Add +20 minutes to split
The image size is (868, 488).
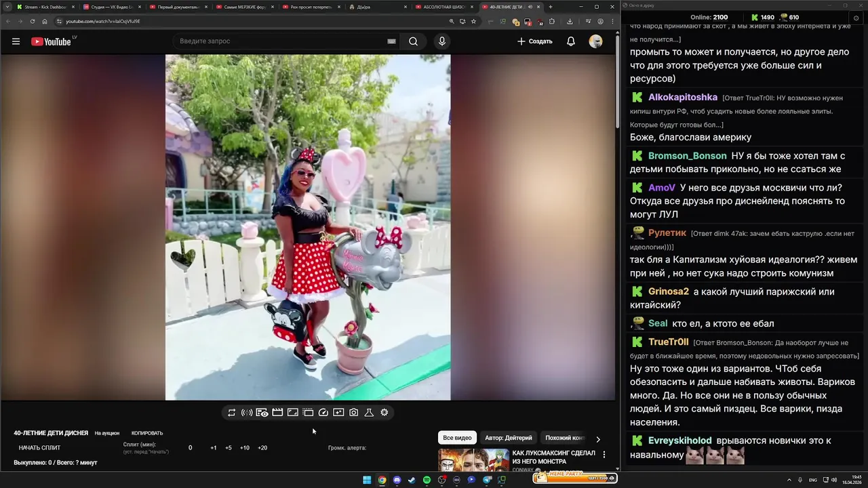pos(262,447)
